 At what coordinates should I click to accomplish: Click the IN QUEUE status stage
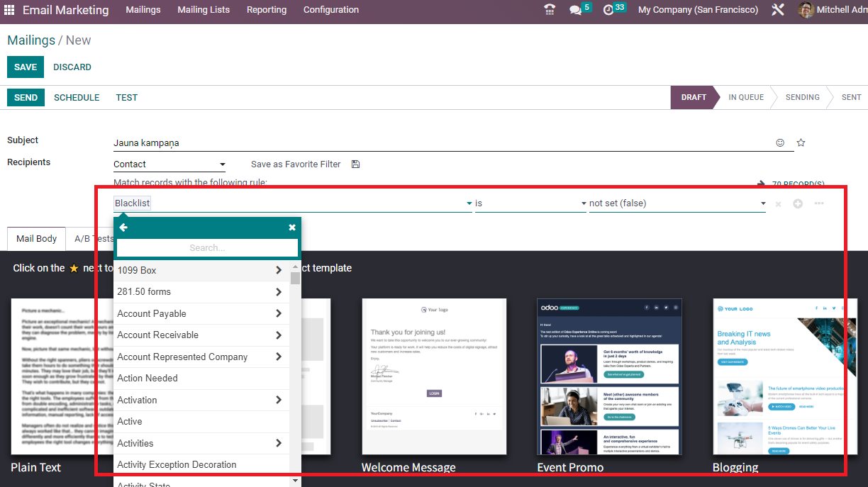pos(746,98)
